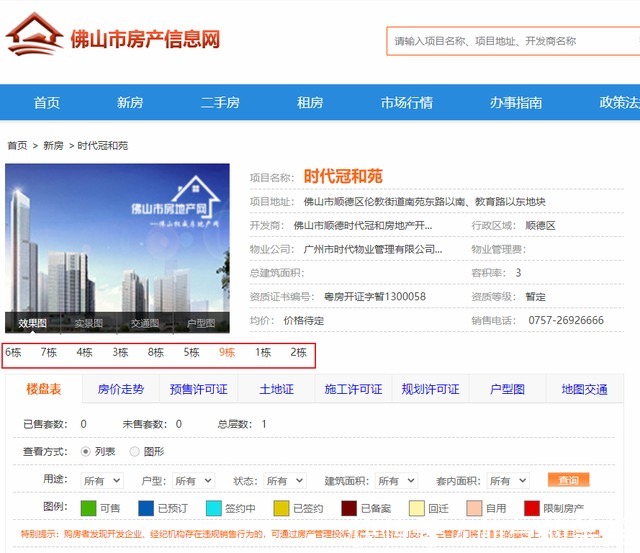Open the 户型图 tab in tab row
Screen dimensions: 640x553
507,389
